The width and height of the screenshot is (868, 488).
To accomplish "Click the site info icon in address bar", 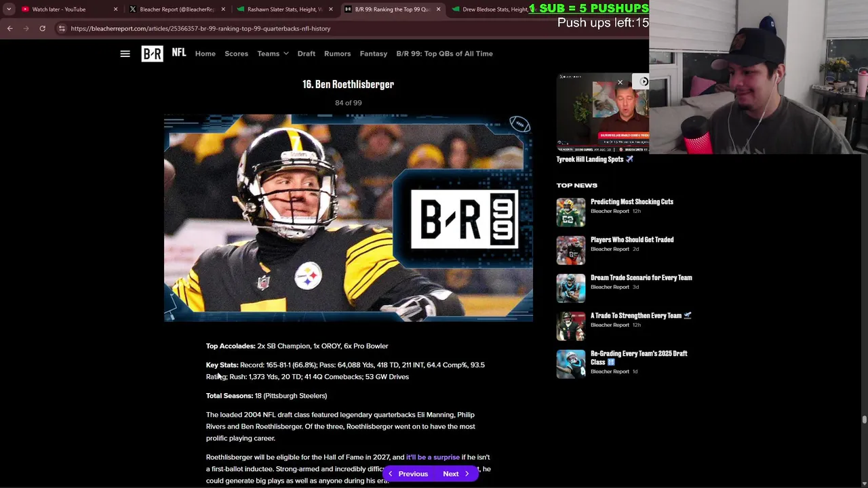I will click(x=62, y=28).
